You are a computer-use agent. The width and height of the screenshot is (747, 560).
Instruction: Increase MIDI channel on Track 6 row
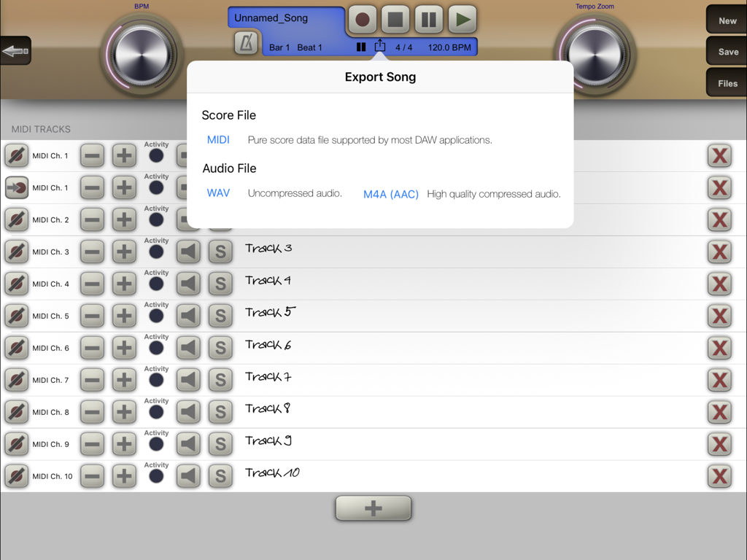point(124,348)
